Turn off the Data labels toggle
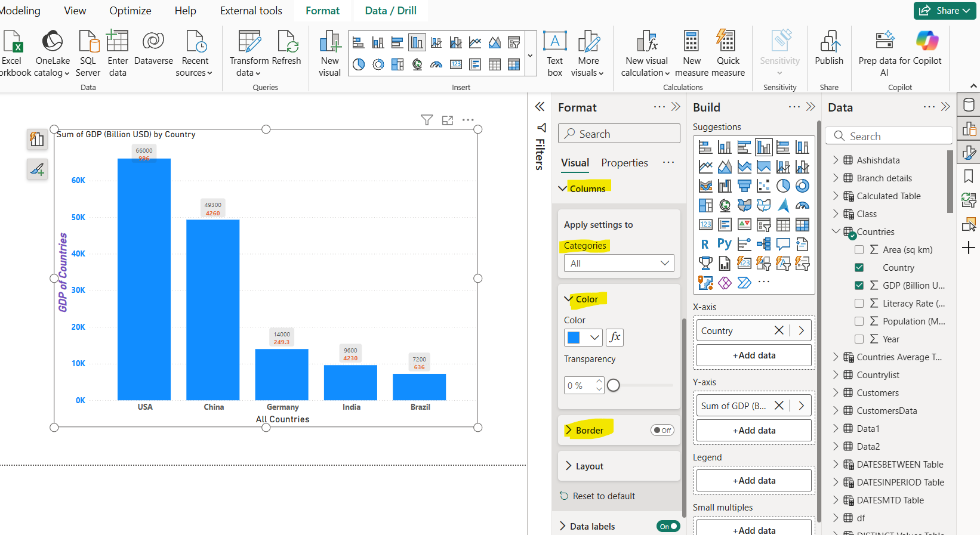Viewport: 980px width, 535px height. pos(668,526)
